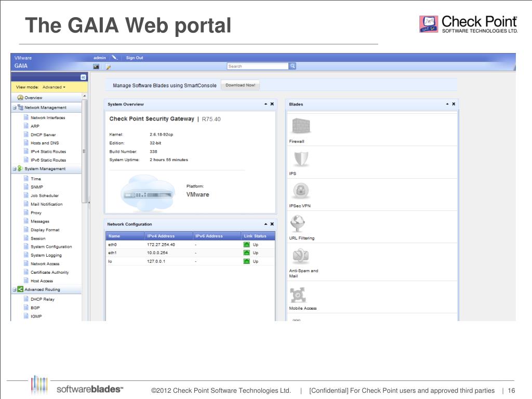Open the Session tree item
Viewport: 532px width, 399px height.
click(x=38, y=238)
